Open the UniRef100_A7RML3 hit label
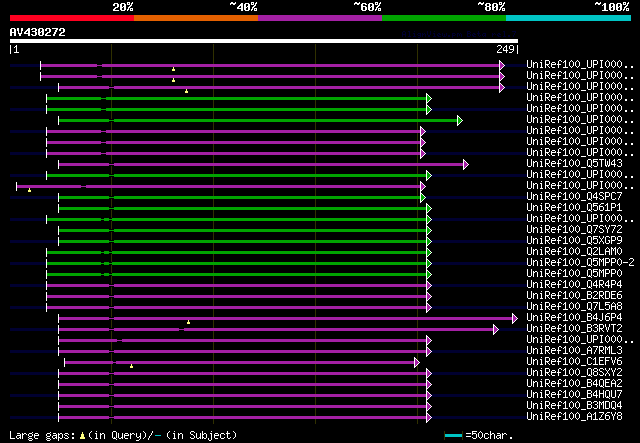640x443 pixels. (x=574, y=350)
